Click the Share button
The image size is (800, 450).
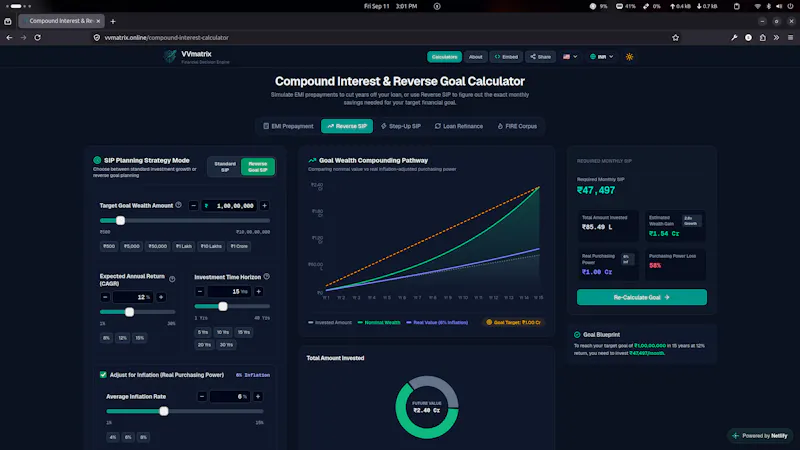pos(540,57)
